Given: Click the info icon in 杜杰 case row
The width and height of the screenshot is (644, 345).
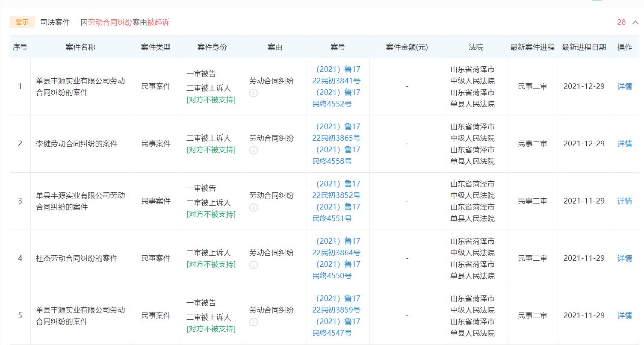Looking at the screenshot, I should (253, 265).
